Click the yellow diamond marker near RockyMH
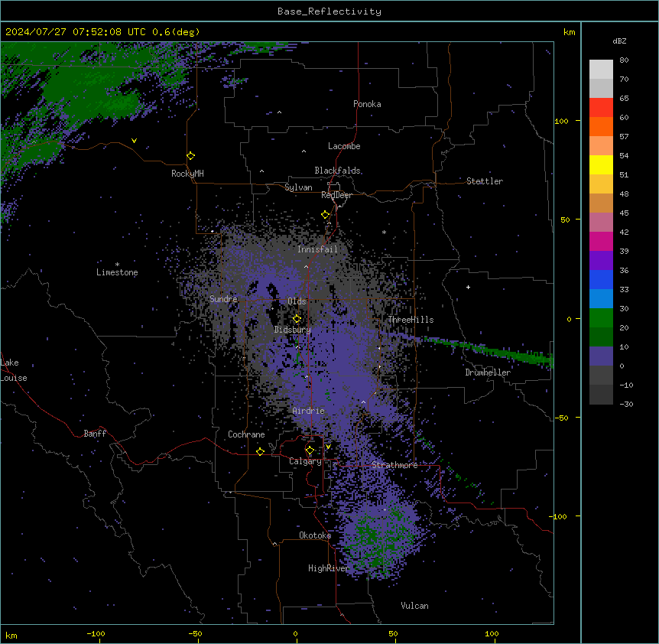This screenshot has width=659, height=644. pos(190,156)
